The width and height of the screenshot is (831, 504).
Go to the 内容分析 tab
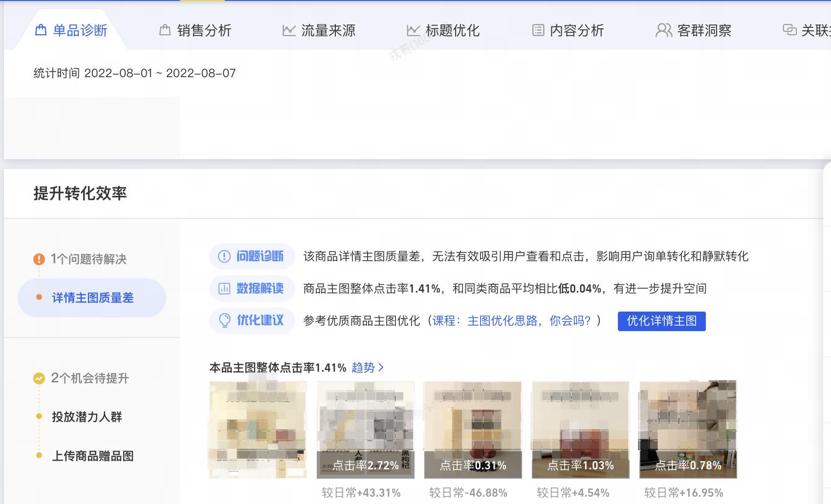click(x=568, y=30)
